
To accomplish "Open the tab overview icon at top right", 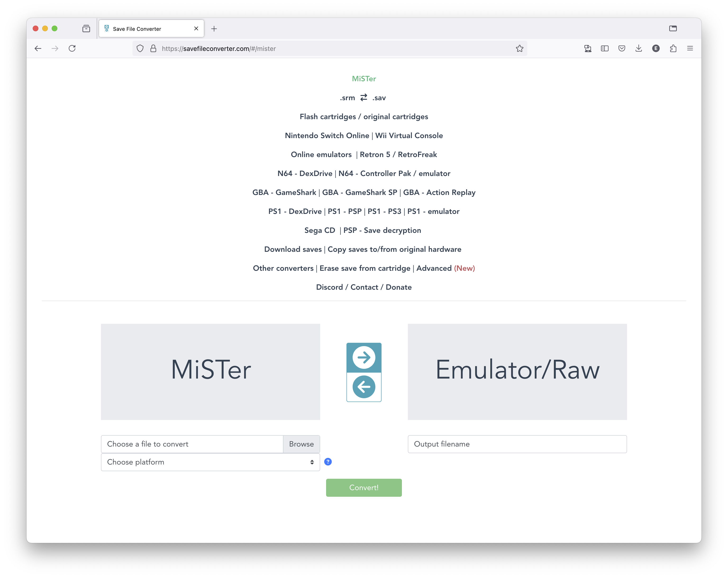I will pyautogui.click(x=673, y=28).
